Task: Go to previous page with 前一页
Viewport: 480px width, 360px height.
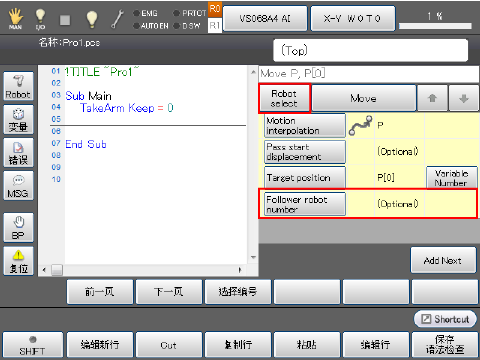Action: [100, 292]
